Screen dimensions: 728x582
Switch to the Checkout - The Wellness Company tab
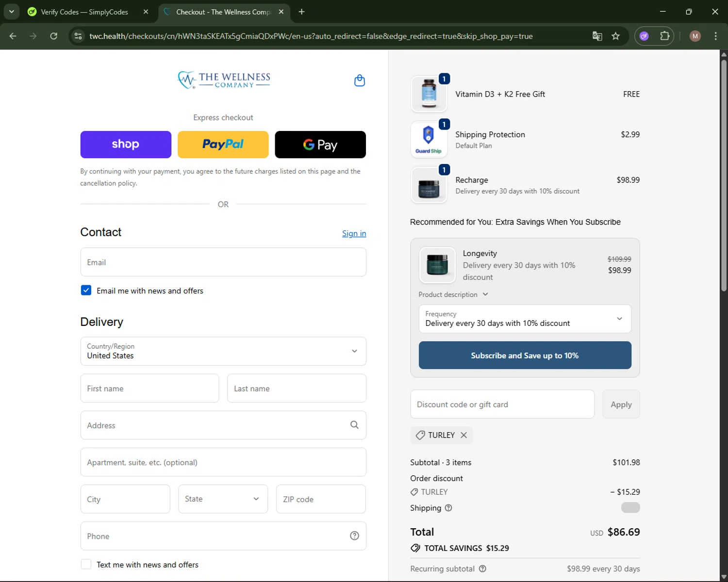coord(224,12)
